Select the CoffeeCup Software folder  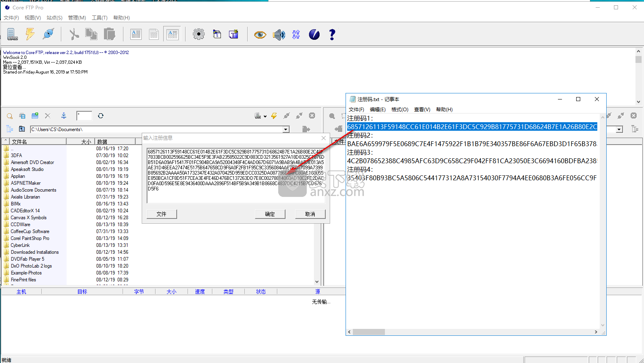click(x=30, y=231)
